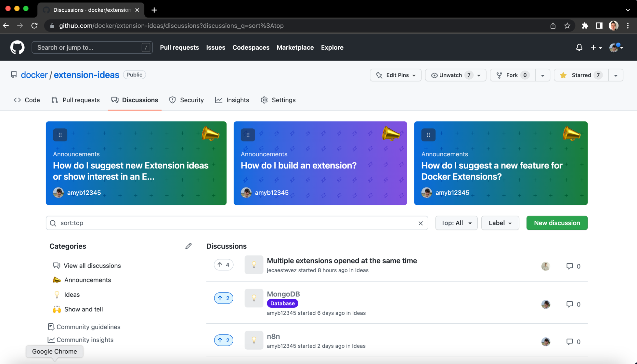Click the New discussion button
637x364 pixels.
(557, 223)
